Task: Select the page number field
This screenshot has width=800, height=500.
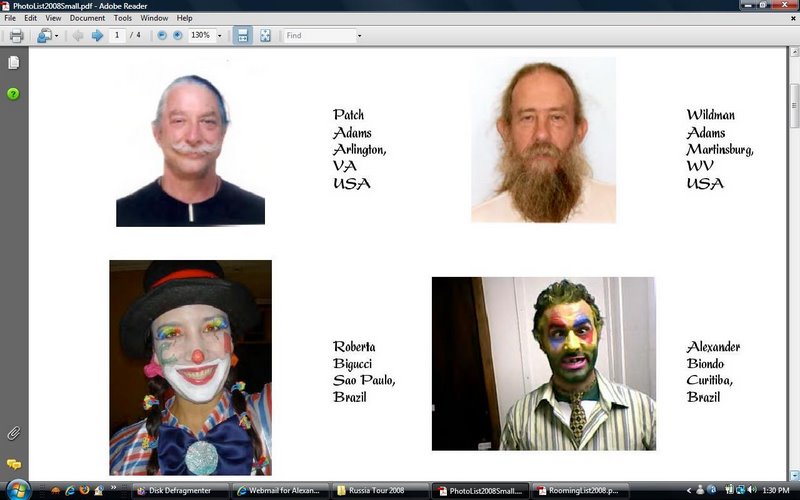Action: tap(117, 35)
